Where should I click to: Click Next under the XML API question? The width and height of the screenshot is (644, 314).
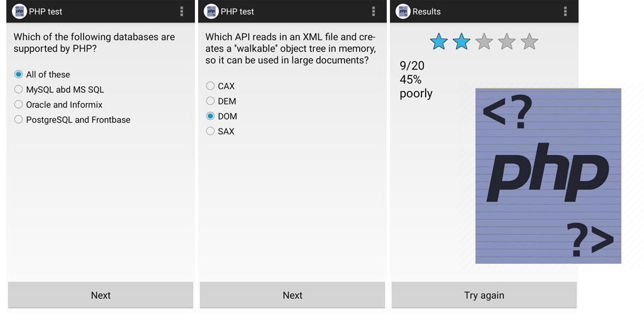(x=292, y=295)
